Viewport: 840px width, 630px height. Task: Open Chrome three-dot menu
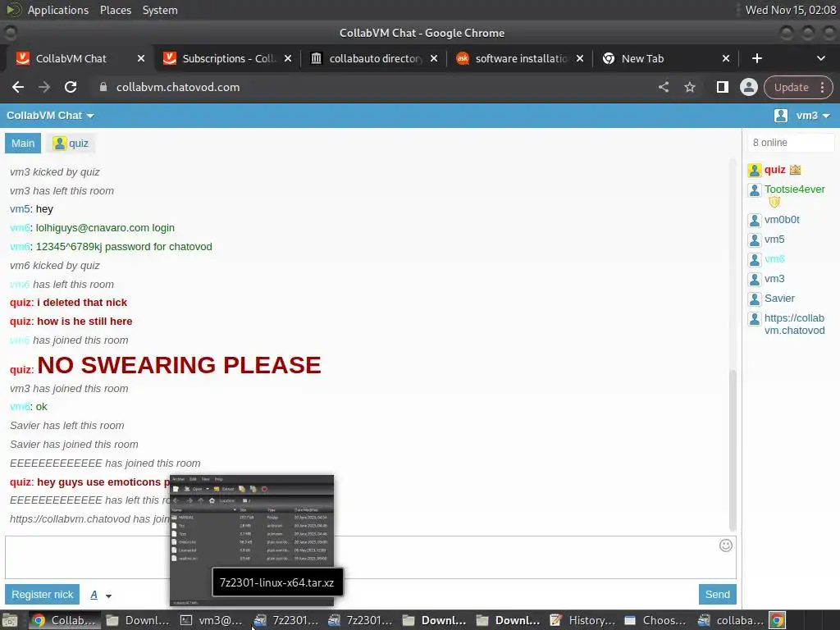(822, 87)
